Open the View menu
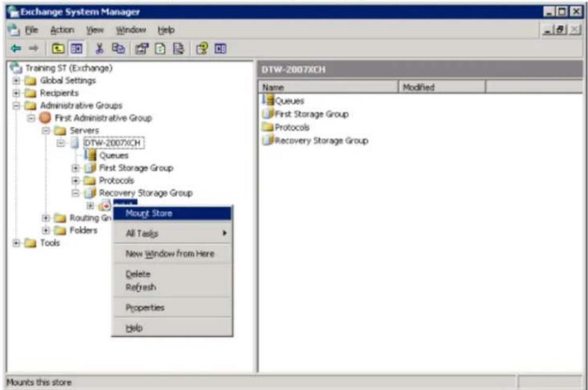Image resolution: width=588 pixels, height=390 pixels. (95, 30)
